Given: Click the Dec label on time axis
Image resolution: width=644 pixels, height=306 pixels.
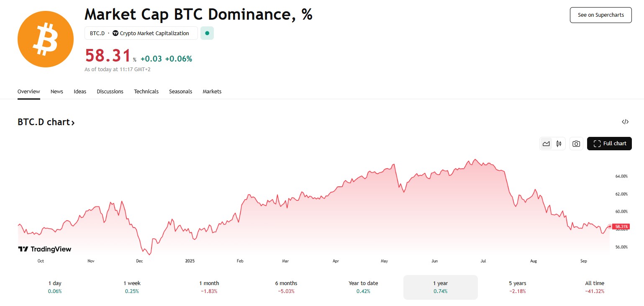Looking at the screenshot, I should coord(139,261).
